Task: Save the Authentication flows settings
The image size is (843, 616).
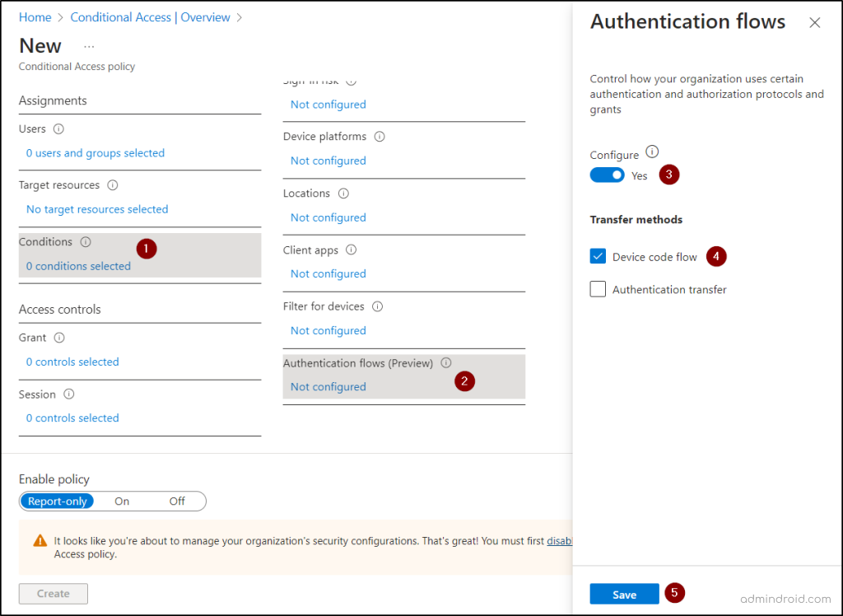Action: [x=624, y=593]
